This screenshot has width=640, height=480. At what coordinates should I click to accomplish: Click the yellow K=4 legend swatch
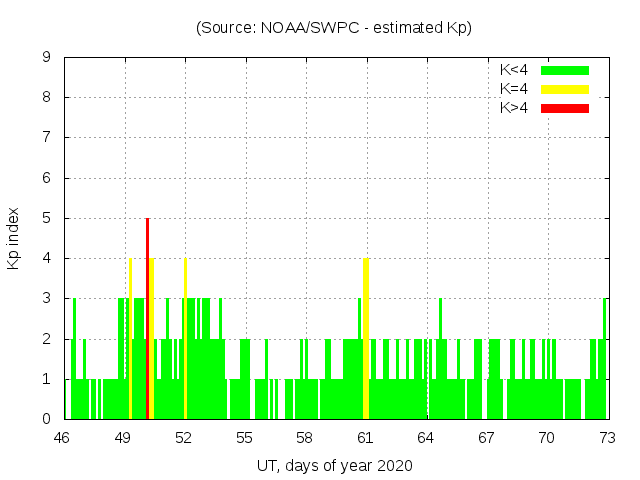pyautogui.click(x=565, y=89)
